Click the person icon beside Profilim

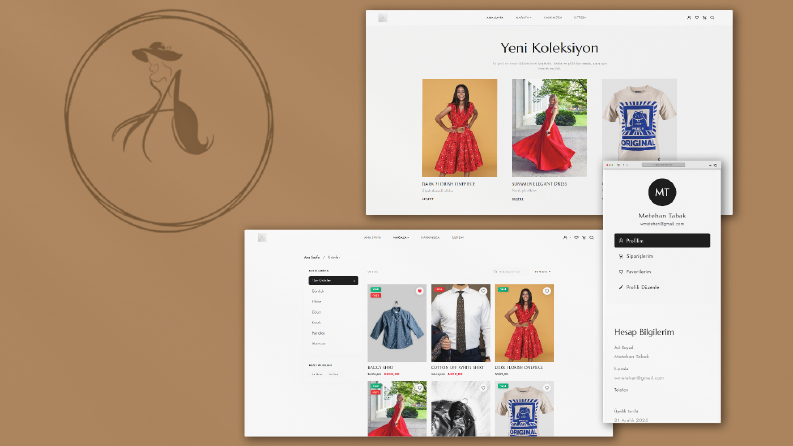[621, 241]
